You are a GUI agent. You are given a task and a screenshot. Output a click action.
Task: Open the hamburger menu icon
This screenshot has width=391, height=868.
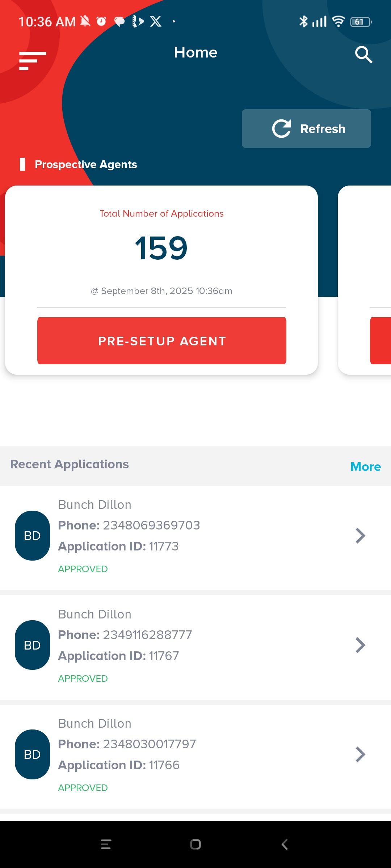tap(33, 60)
